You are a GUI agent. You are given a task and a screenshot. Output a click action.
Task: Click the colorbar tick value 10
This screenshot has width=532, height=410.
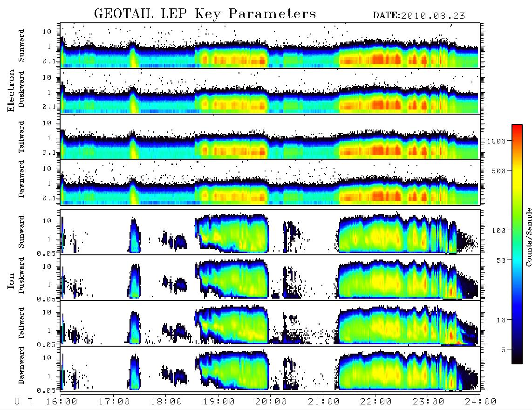coord(501,320)
